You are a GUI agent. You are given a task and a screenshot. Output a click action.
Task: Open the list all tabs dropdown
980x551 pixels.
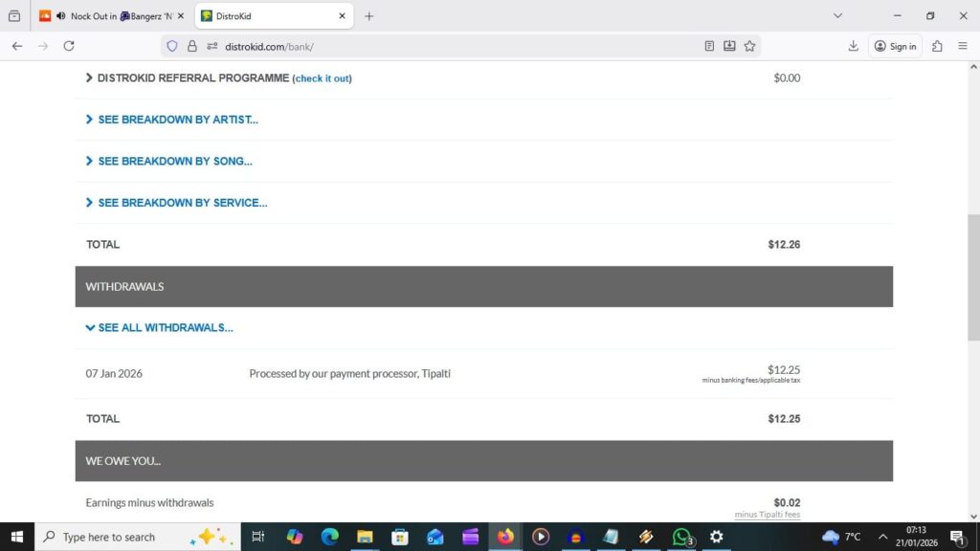[837, 16]
